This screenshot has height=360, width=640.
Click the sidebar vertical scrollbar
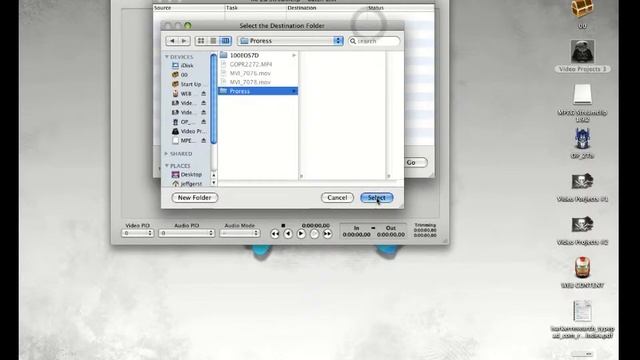tap(213, 98)
